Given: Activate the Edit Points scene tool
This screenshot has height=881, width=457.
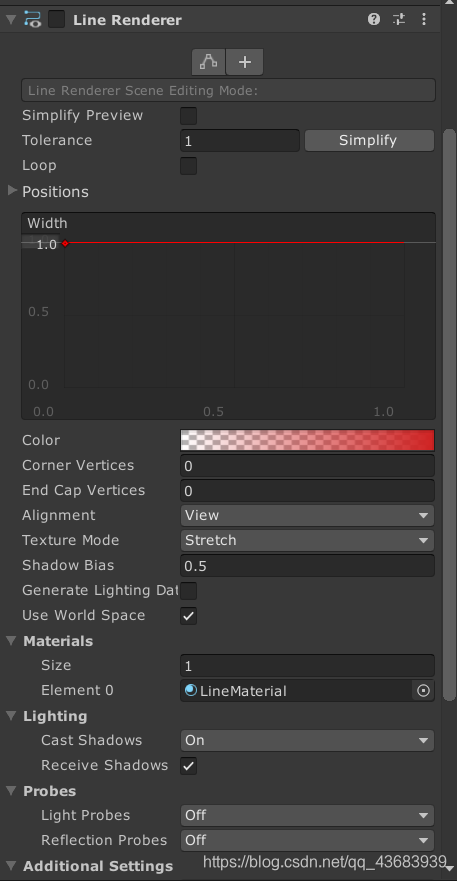Looking at the screenshot, I should pos(209,62).
